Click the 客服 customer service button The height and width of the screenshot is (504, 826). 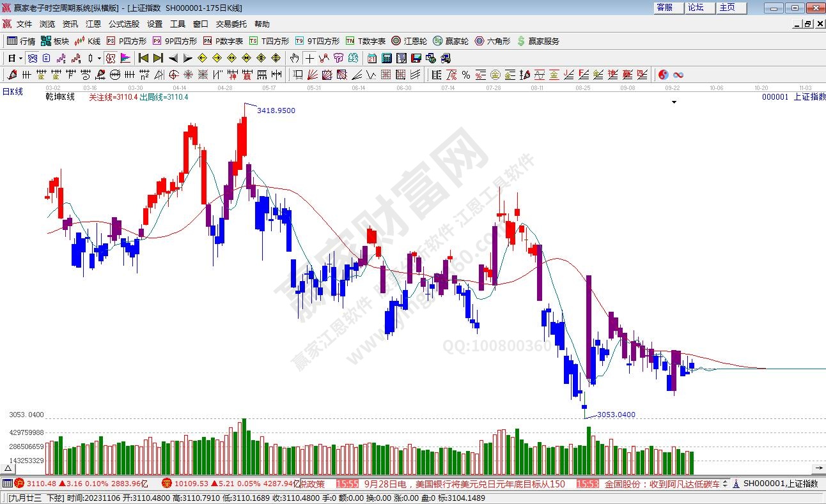coord(665,8)
